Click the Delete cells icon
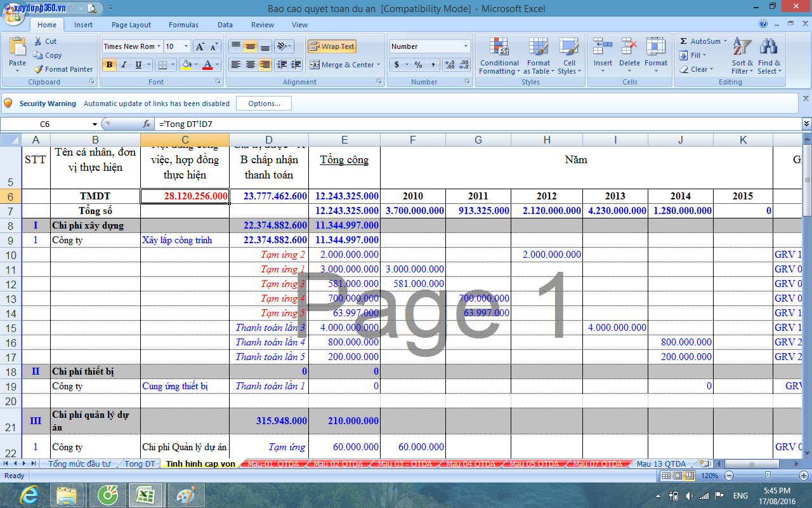Image resolution: width=812 pixels, height=508 pixels. tap(629, 46)
